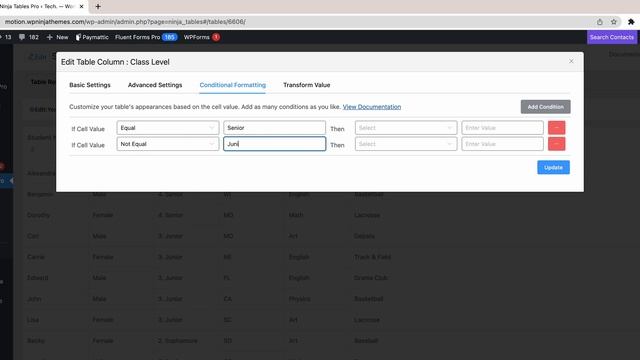Open the comments item showing 182
The height and width of the screenshot is (360, 640).
pos(29,37)
